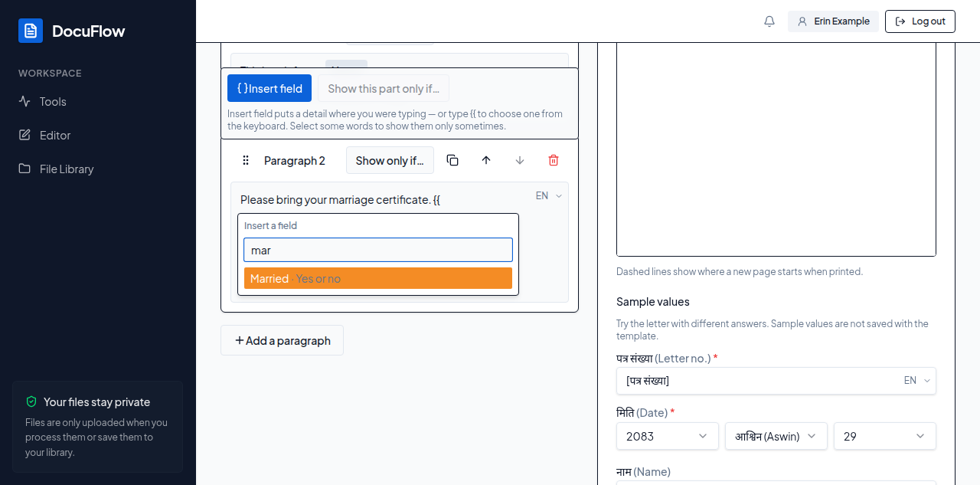Duplicate Paragraph 2 with the copy icon
Viewport: 980px width, 485px height.
[x=452, y=160]
